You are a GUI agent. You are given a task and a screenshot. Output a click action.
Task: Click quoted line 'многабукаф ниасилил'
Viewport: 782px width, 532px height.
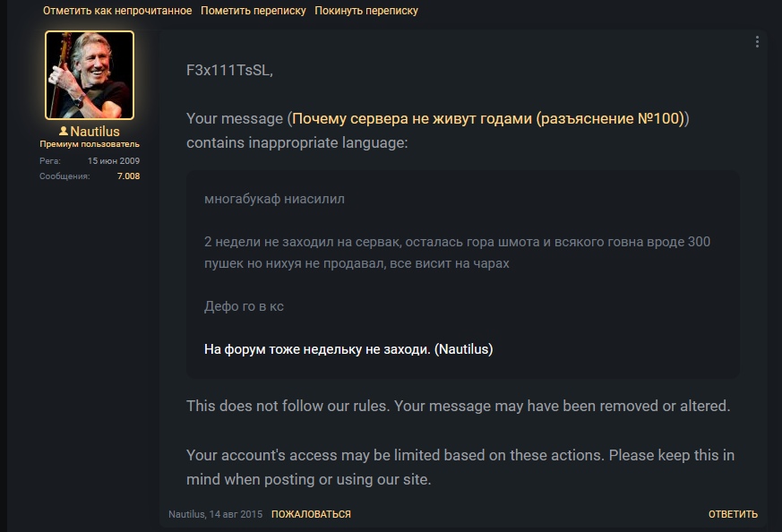click(274, 199)
